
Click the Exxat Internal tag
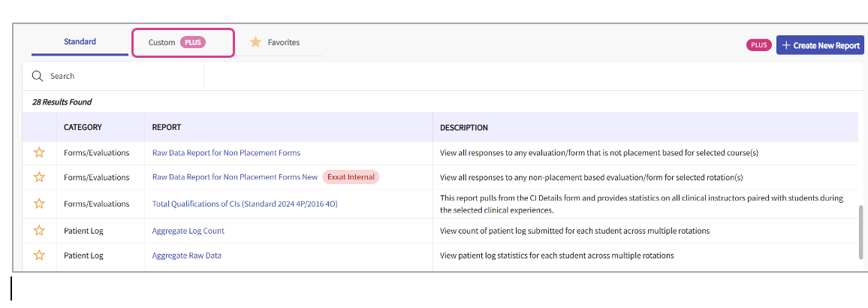[351, 177]
